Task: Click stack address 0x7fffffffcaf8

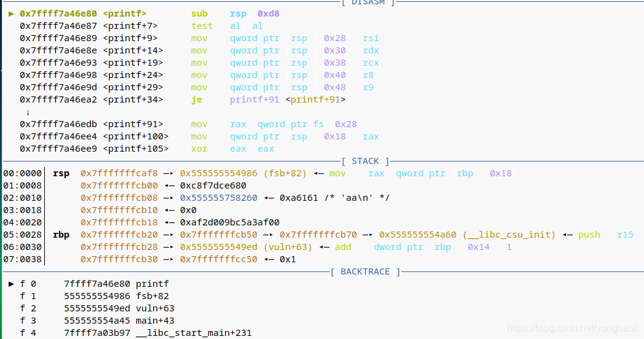Action: pos(119,174)
